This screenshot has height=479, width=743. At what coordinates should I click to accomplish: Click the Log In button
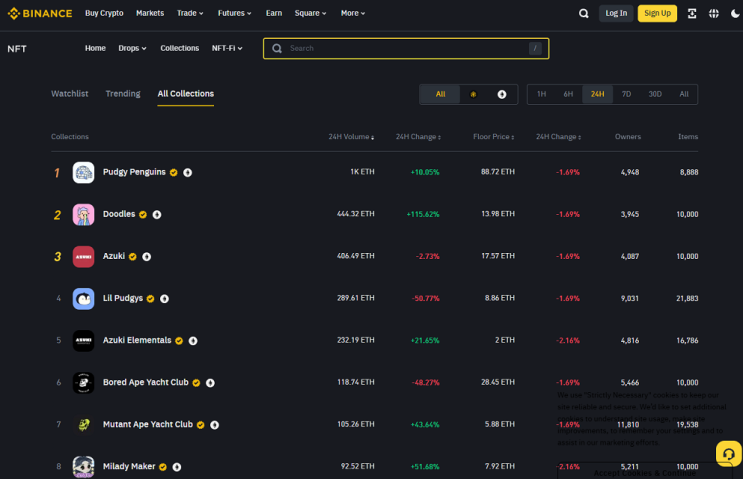pyautogui.click(x=616, y=13)
